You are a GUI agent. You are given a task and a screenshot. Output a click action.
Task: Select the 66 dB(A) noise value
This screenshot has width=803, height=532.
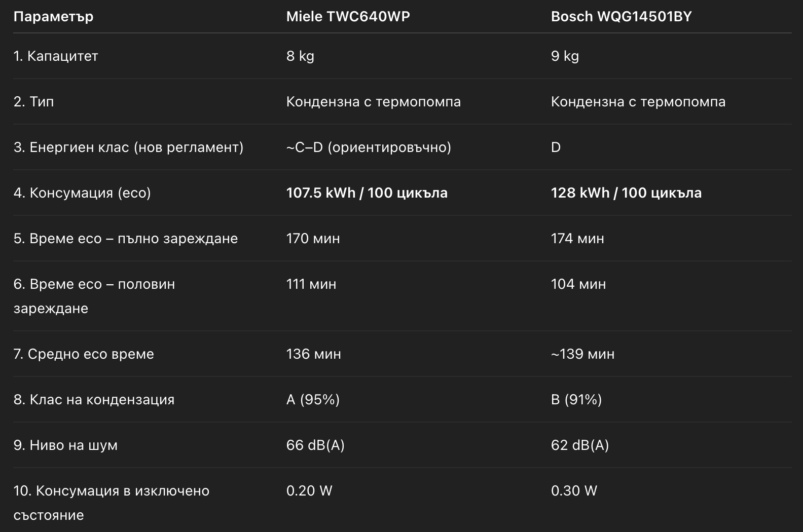point(315,445)
